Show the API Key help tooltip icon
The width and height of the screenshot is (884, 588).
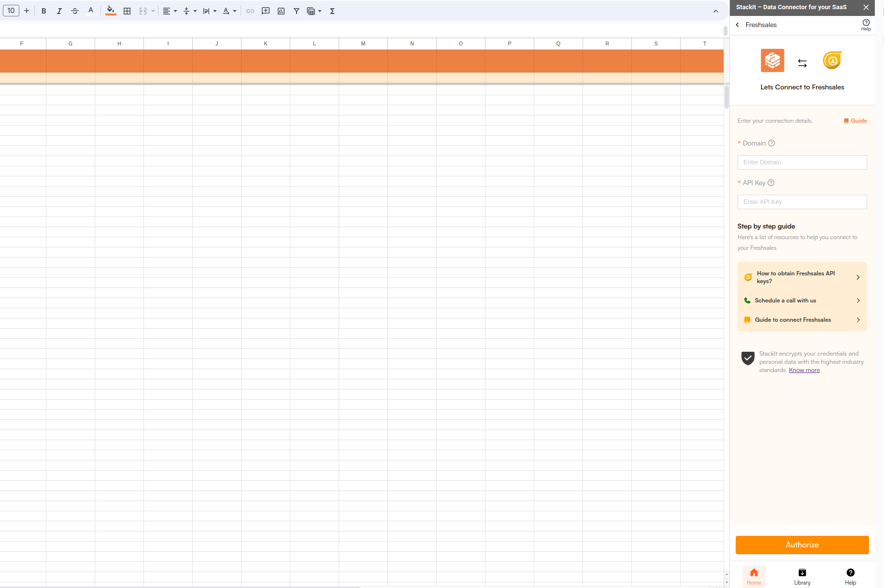click(x=771, y=183)
